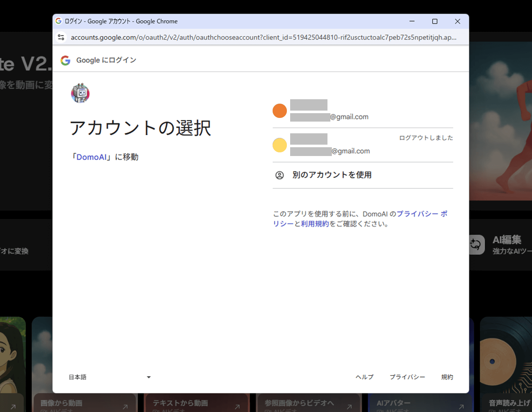Open AI編集 card in background DomoAI page
The image size is (532, 412).
pos(501,245)
